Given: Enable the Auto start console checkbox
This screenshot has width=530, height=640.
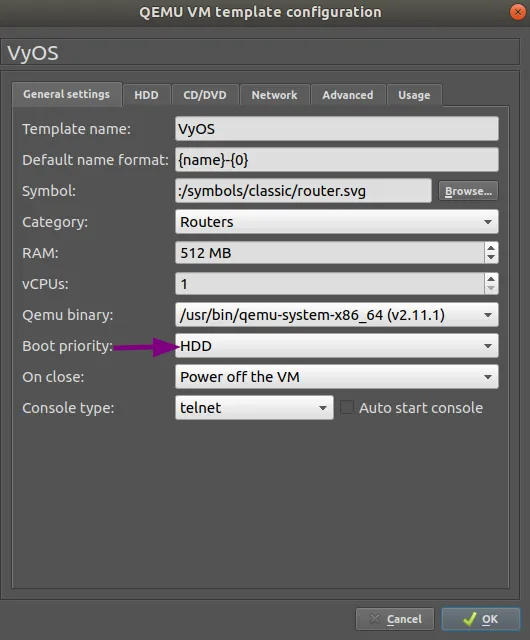Looking at the screenshot, I should (x=347, y=407).
